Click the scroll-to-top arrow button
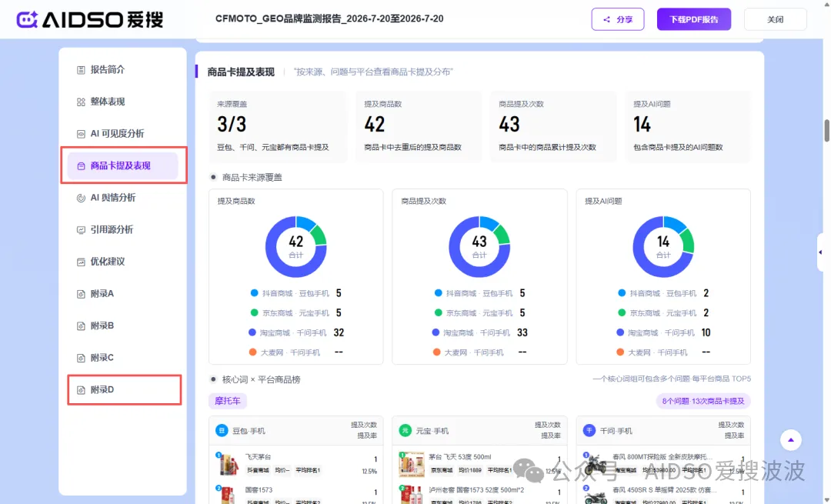Viewport: 831px width, 504px height. click(790, 440)
